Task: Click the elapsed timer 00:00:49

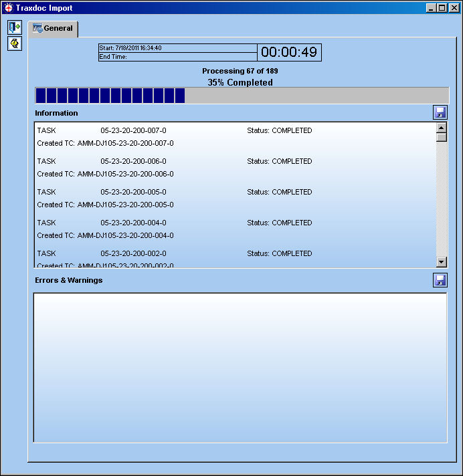Action: pos(289,52)
